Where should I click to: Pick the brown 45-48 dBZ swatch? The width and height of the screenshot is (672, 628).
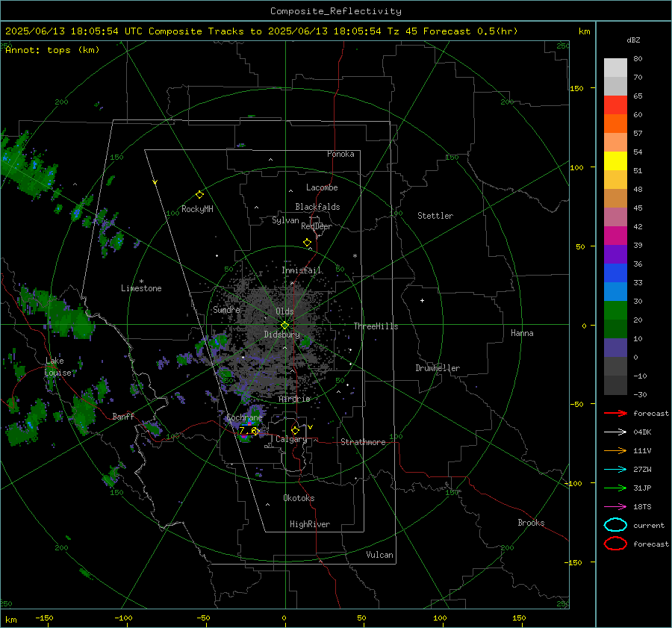pyautogui.click(x=615, y=199)
